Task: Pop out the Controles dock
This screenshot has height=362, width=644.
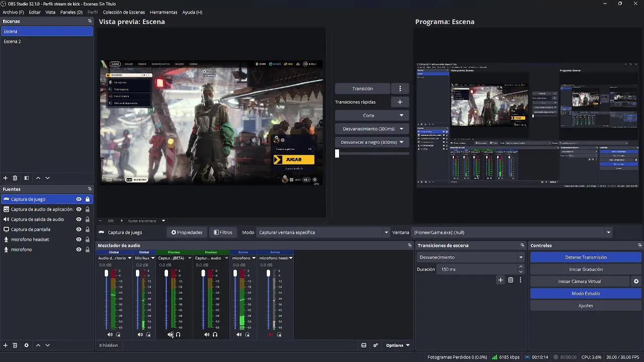Action: point(640,245)
